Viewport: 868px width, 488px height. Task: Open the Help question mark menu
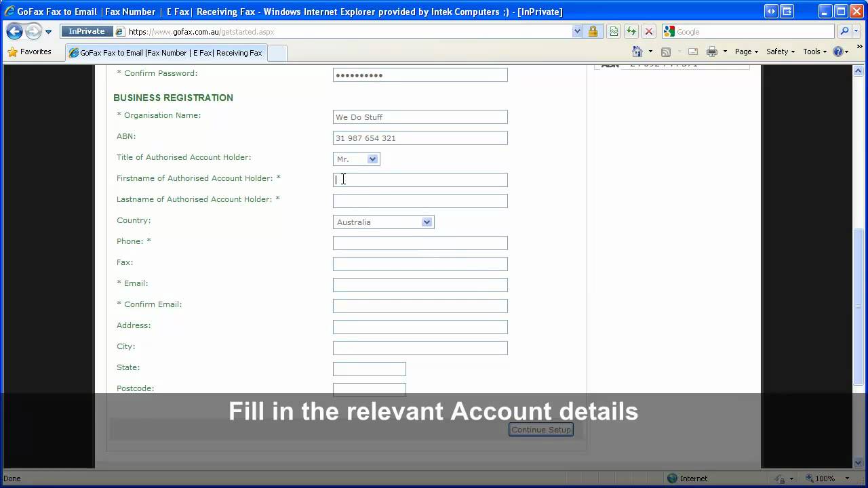pyautogui.click(x=840, y=52)
